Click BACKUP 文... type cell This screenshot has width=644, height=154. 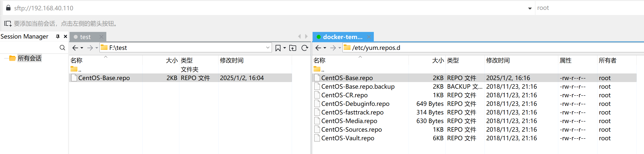click(x=464, y=86)
